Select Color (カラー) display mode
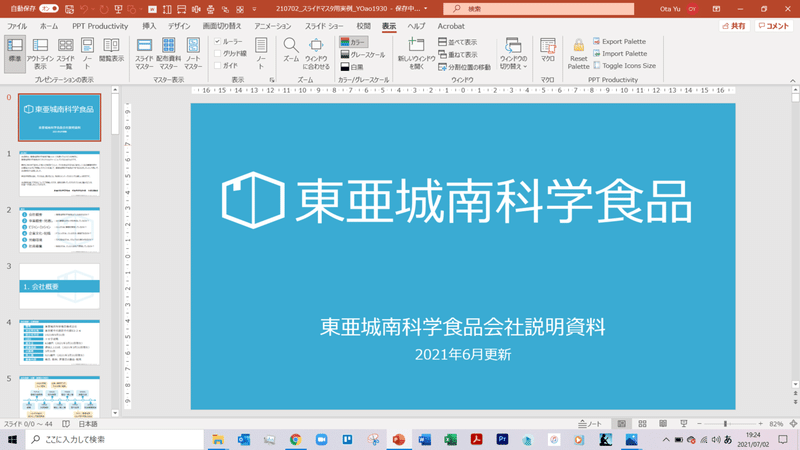 click(x=353, y=42)
